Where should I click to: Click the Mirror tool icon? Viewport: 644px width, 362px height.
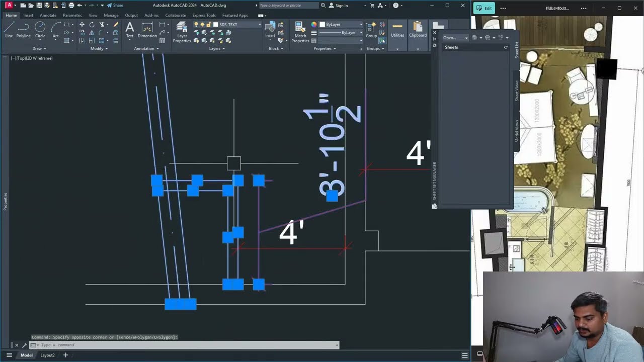(92, 33)
